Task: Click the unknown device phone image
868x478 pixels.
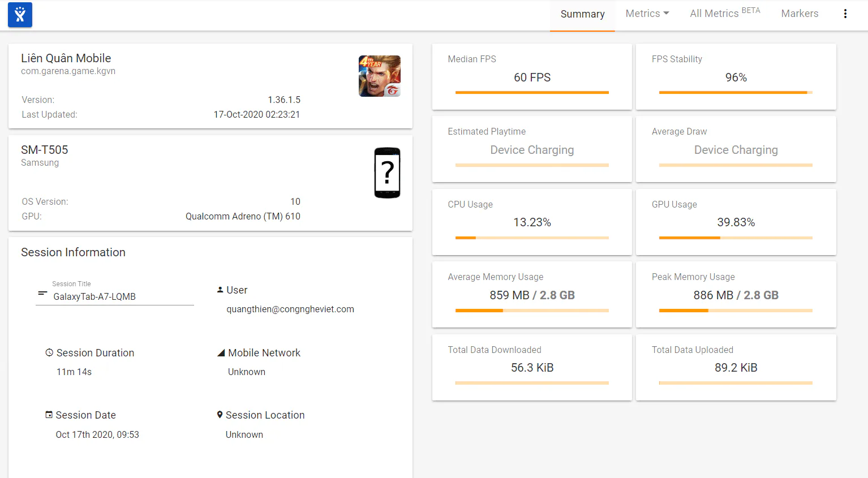Action: [x=388, y=173]
